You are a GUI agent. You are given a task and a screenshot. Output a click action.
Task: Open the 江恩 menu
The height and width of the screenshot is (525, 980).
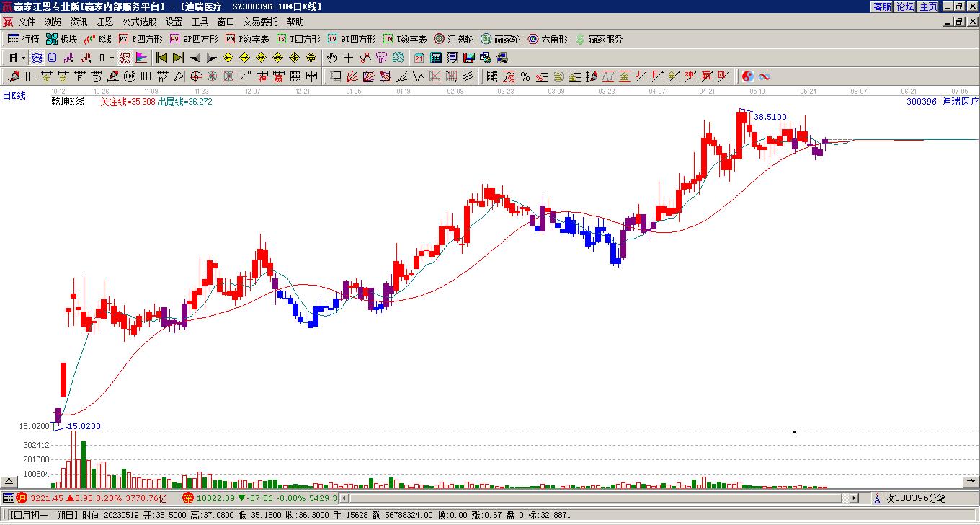pyautogui.click(x=105, y=22)
